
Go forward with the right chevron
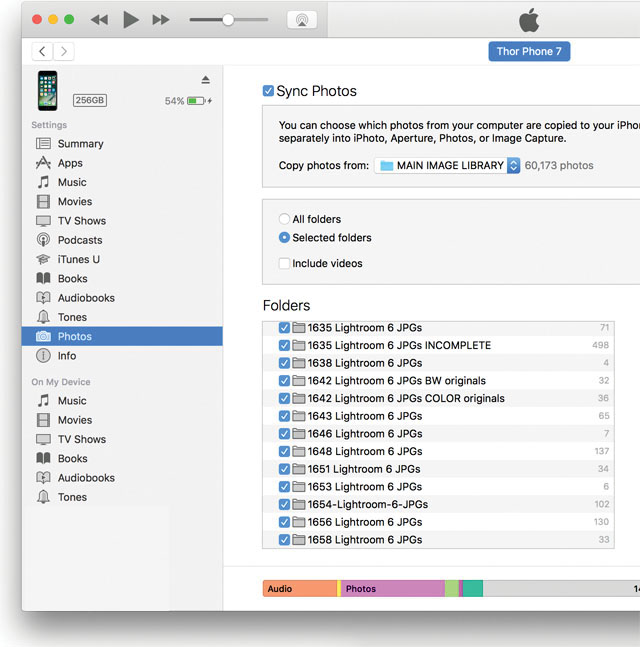[x=64, y=52]
